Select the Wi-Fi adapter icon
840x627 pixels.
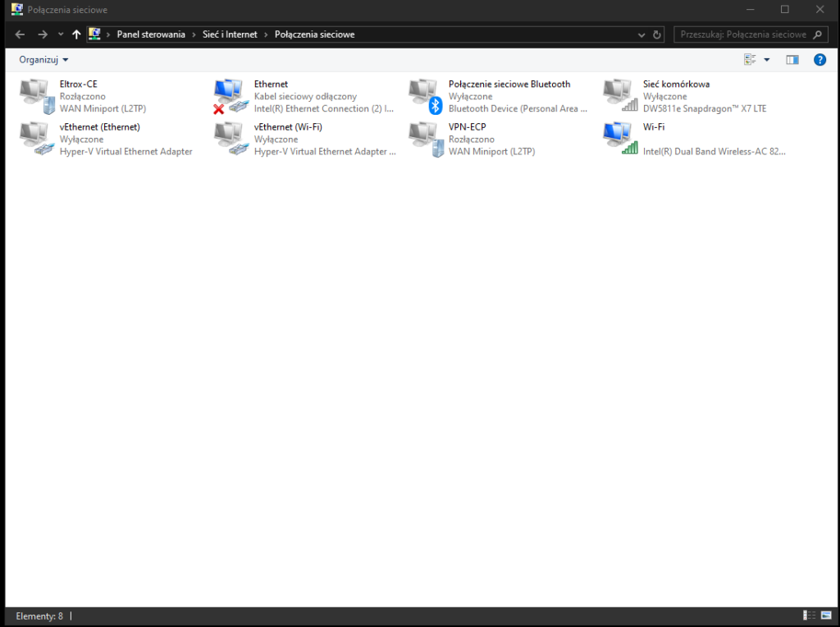pyautogui.click(x=619, y=139)
